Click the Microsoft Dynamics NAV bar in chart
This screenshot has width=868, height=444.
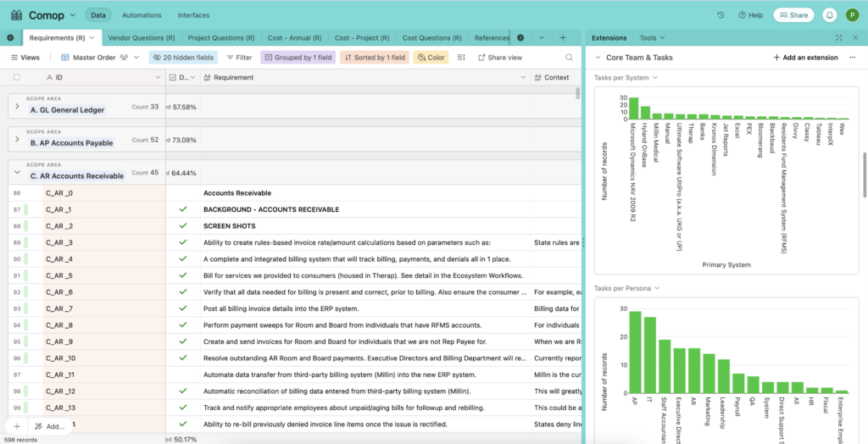coord(634,108)
